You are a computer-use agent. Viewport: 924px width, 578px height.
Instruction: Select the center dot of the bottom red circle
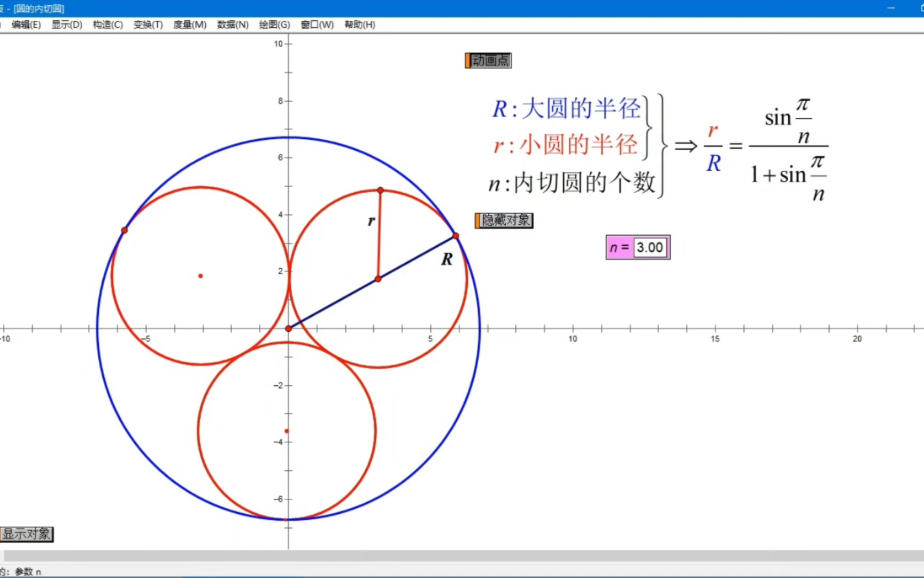click(x=287, y=431)
